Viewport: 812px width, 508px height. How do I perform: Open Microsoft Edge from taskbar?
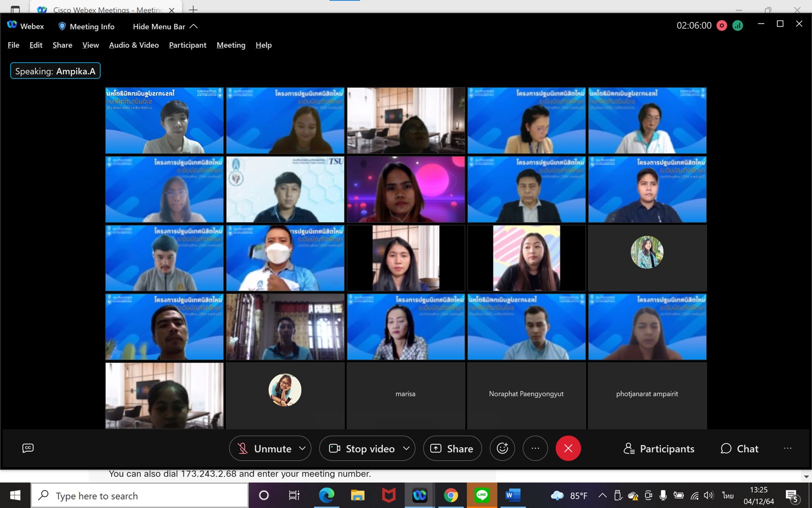click(x=327, y=495)
